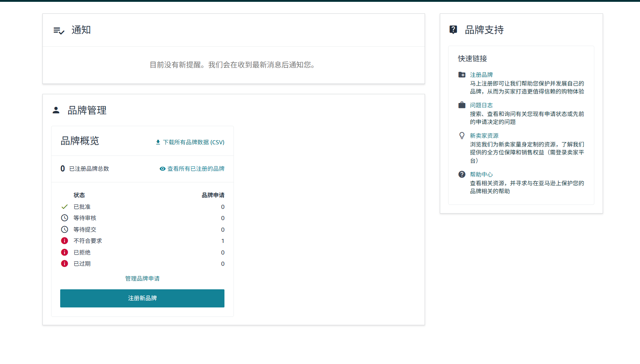
Task: Click the notification checklist icon
Action: click(x=59, y=31)
